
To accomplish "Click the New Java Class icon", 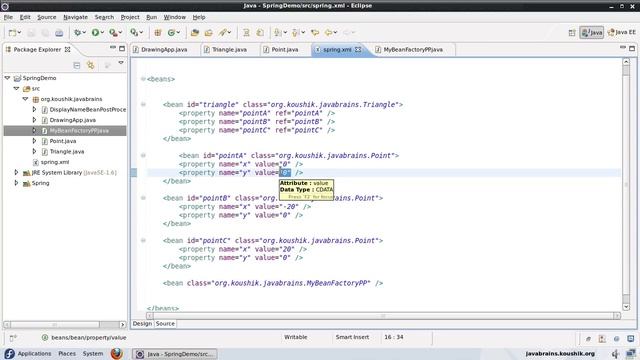I will tap(171, 33).
